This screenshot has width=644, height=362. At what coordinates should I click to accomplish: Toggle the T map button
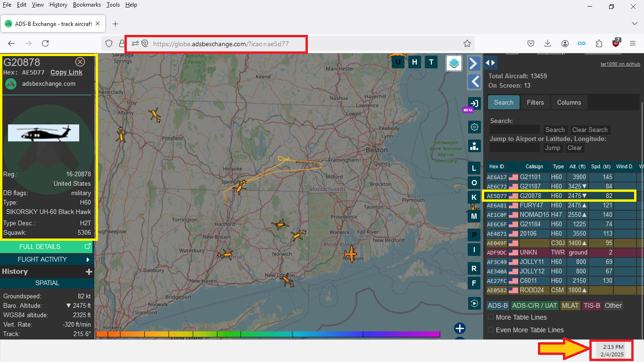[x=431, y=62]
